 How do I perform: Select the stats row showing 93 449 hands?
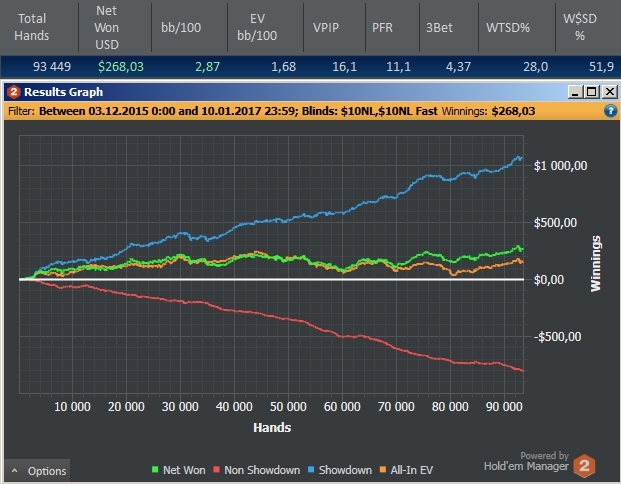pos(310,67)
